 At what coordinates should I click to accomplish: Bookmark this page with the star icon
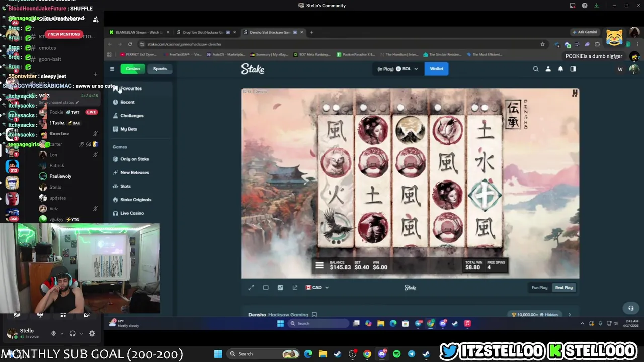(542, 44)
